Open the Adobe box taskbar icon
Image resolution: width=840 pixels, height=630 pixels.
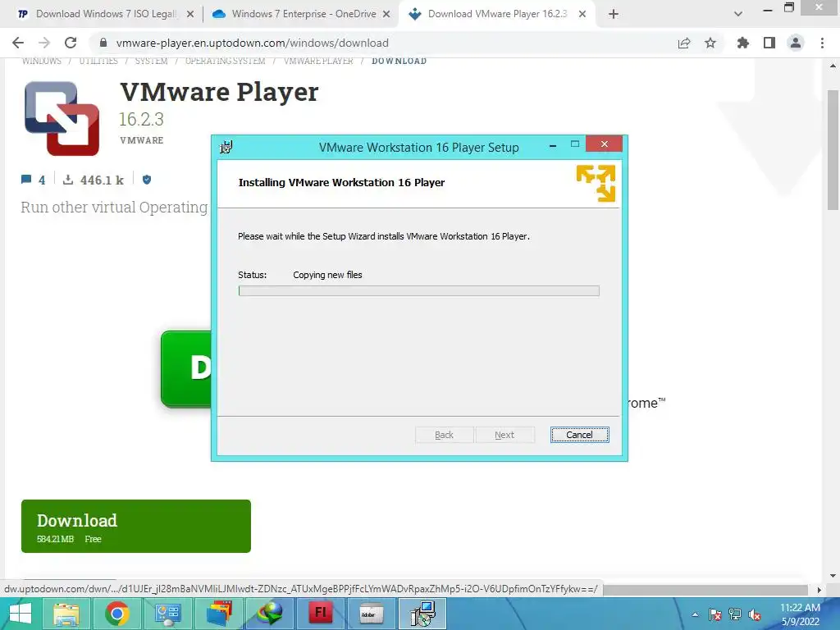click(372, 614)
